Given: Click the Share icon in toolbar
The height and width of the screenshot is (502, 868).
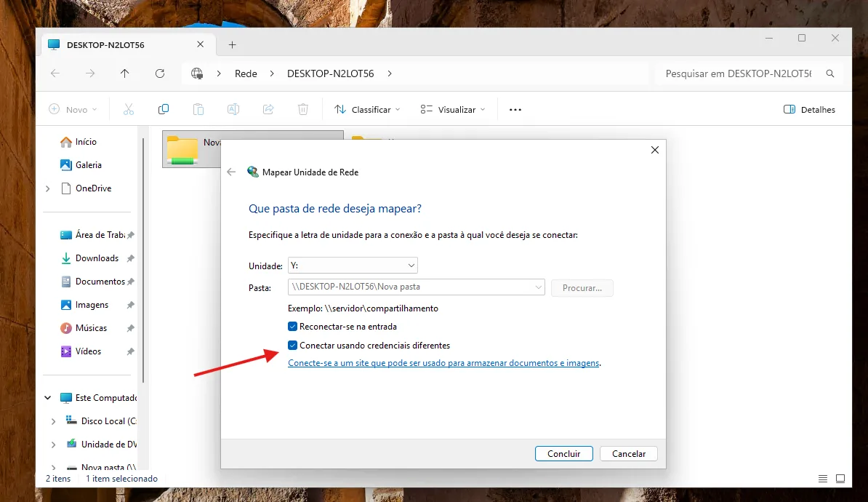Looking at the screenshot, I should [268, 110].
